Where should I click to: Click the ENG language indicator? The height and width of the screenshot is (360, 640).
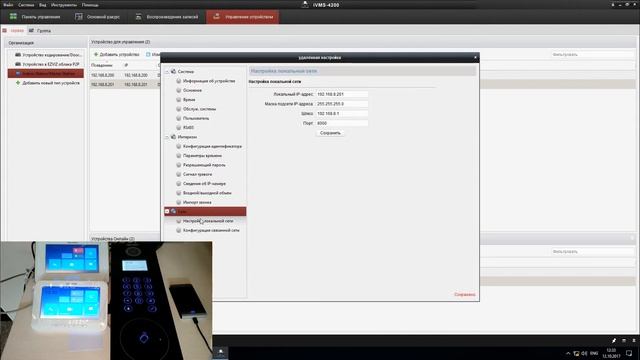pos(594,353)
